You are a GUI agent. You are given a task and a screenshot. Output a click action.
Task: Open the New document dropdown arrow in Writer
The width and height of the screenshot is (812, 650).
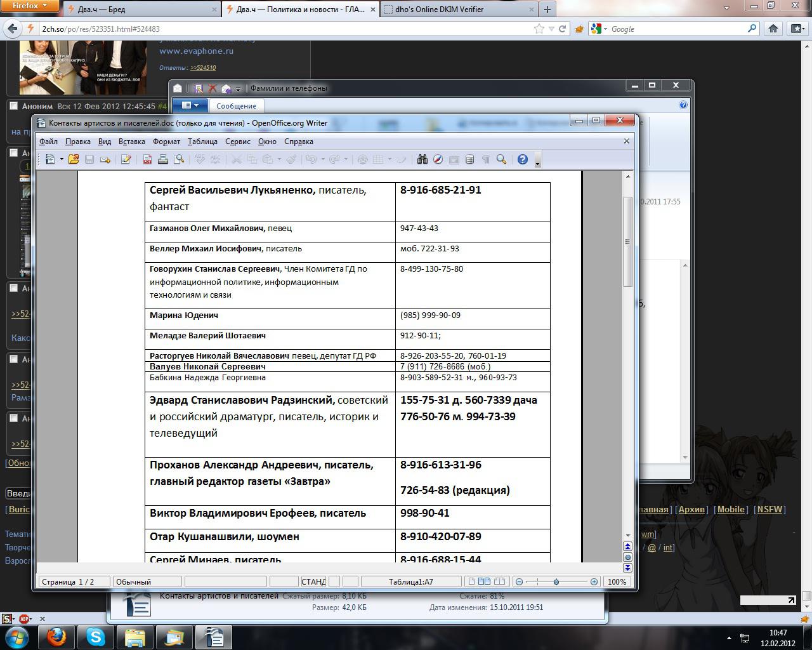tap(62, 159)
